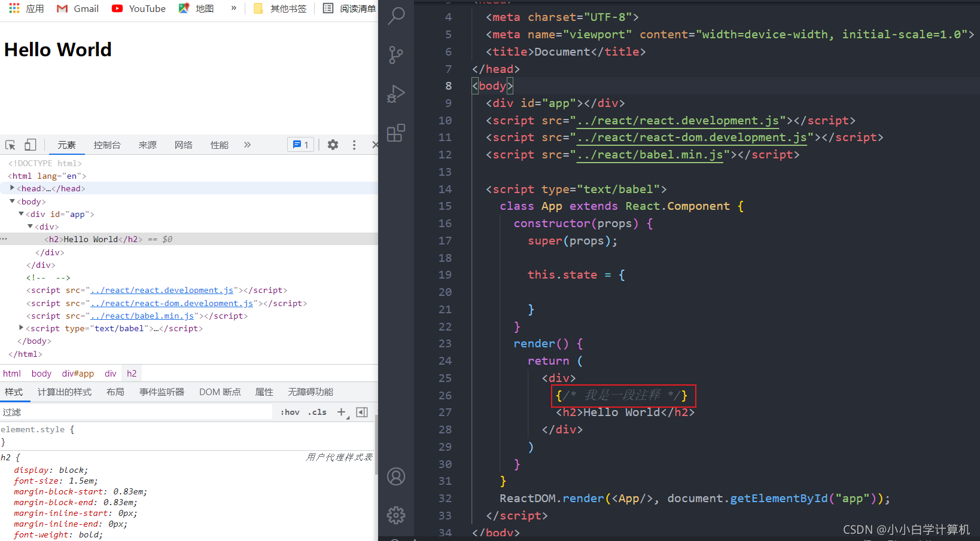Open the 地图 maps bookmark

pos(196,8)
